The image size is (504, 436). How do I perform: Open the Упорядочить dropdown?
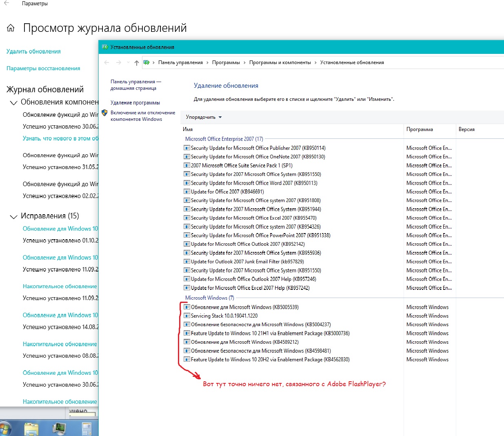(x=204, y=117)
